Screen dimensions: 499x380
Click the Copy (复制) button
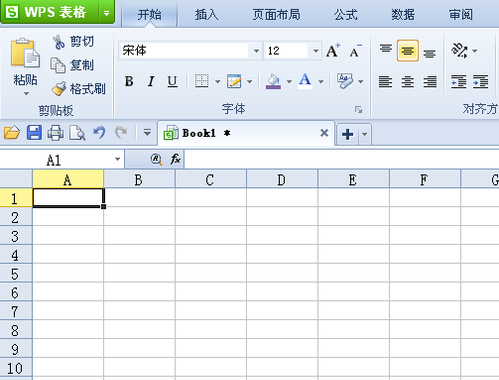(72, 65)
